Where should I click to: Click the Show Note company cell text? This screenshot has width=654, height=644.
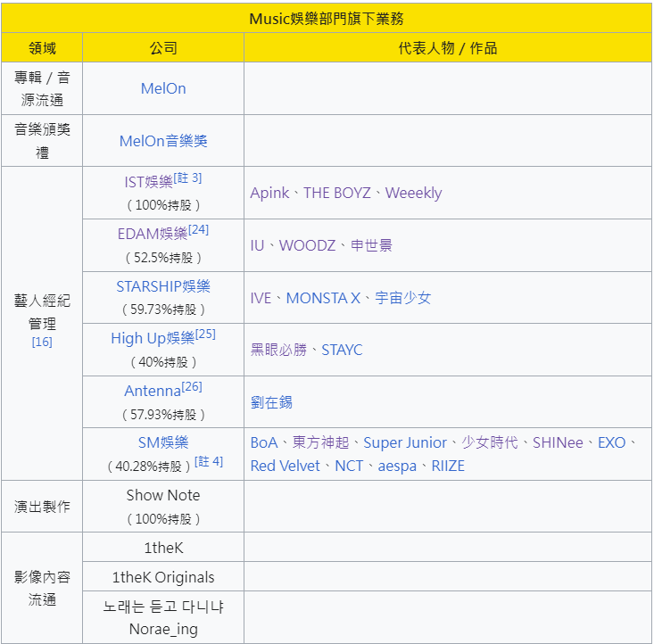tap(163, 495)
